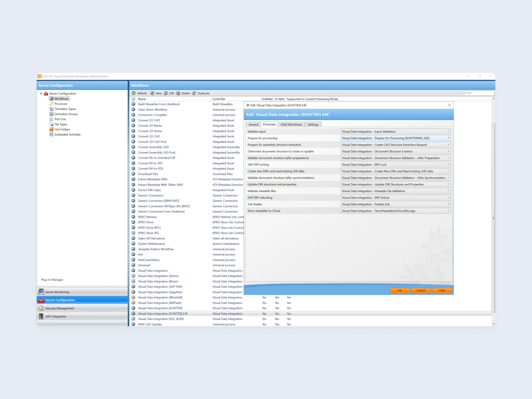Image resolution: width=532 pixels, height=399 pixels.
Task: Open the Processes tree node
Action: coord(61,104)
